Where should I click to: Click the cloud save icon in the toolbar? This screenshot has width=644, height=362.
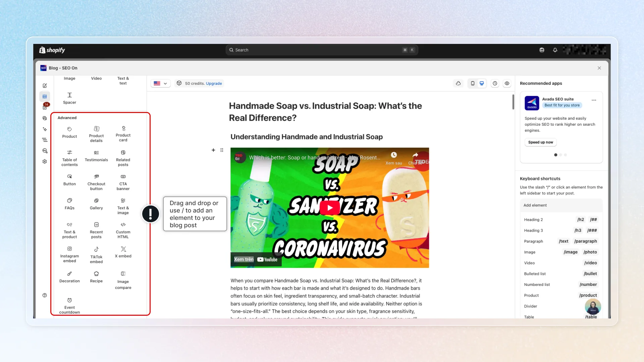click(x=458, y=83)
